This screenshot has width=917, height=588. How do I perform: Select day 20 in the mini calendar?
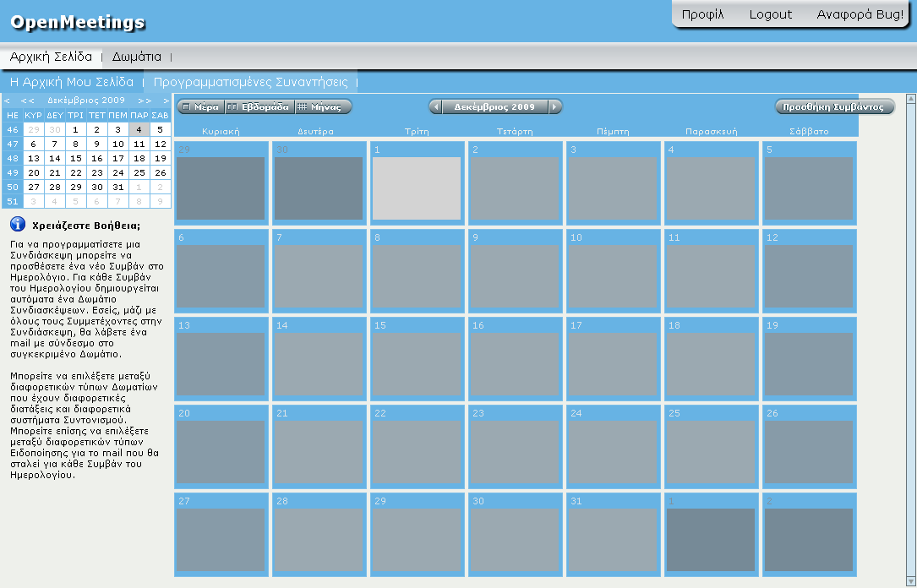(34, 173)
